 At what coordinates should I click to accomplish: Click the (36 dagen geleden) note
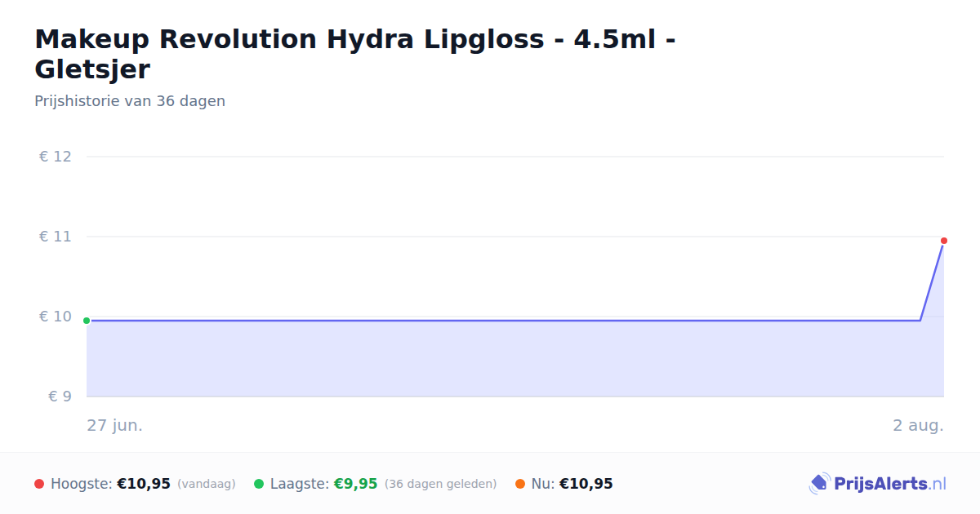coord(440,484)
